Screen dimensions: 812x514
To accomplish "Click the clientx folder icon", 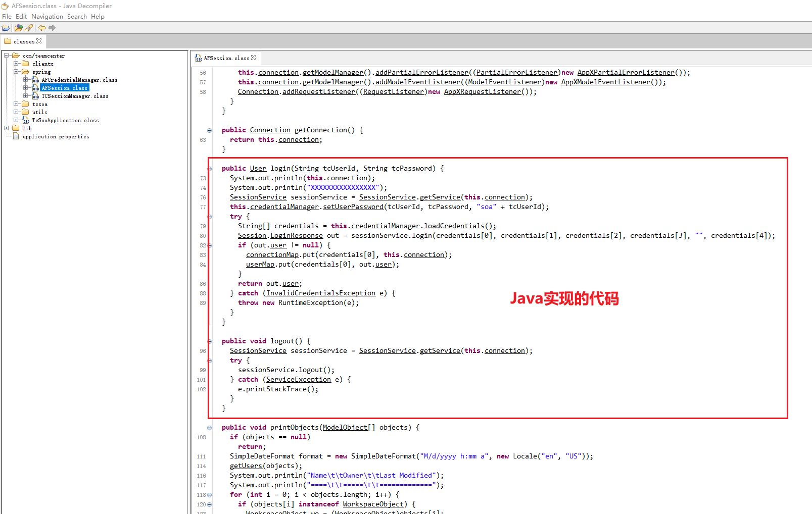I will 26,64.
